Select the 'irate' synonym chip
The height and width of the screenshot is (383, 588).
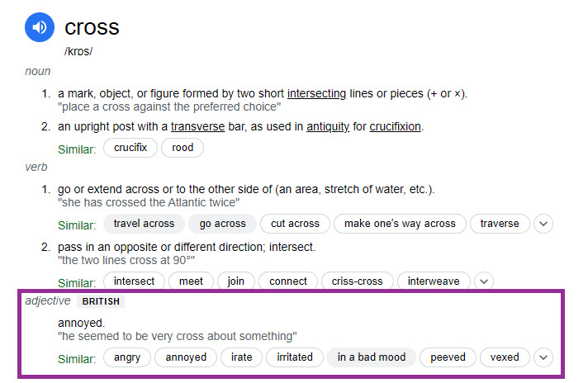pyautogui.click(x=241, y=357)
